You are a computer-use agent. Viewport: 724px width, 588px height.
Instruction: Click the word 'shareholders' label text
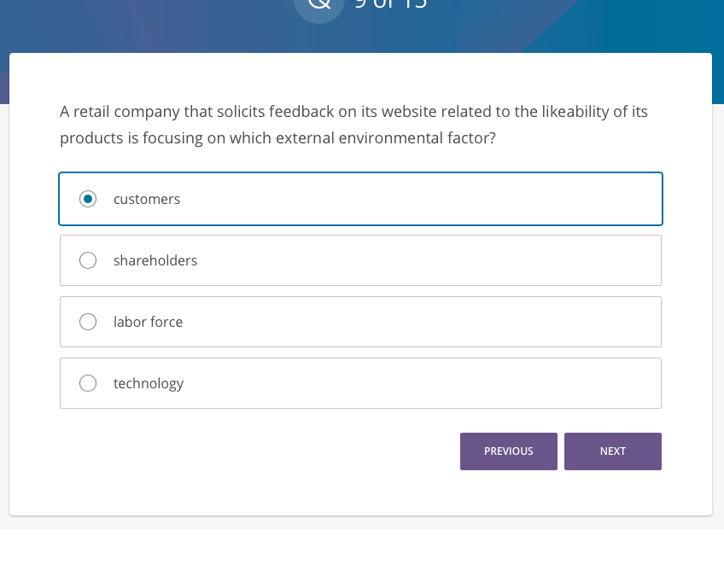[x=155, y=260]
